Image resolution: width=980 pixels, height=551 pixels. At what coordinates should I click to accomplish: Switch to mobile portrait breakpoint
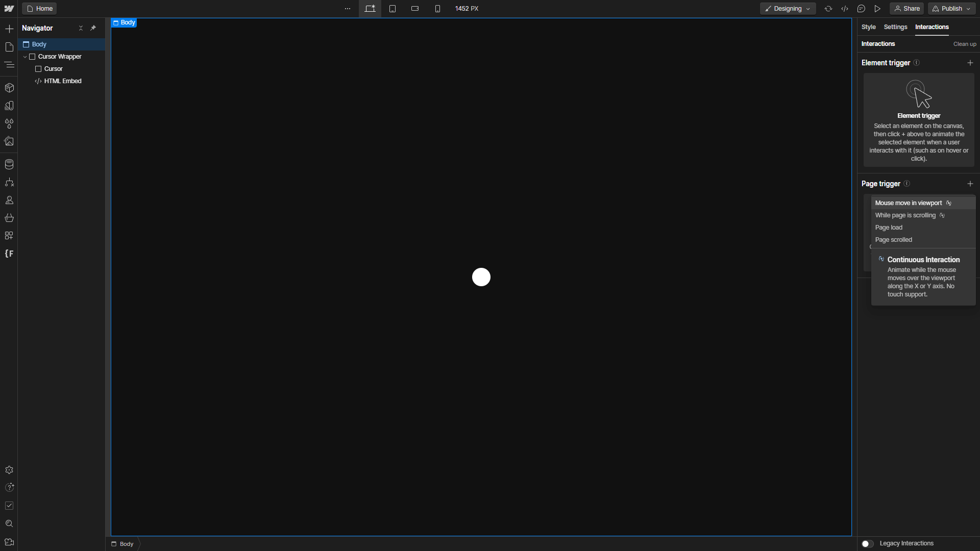coord(437,9)
